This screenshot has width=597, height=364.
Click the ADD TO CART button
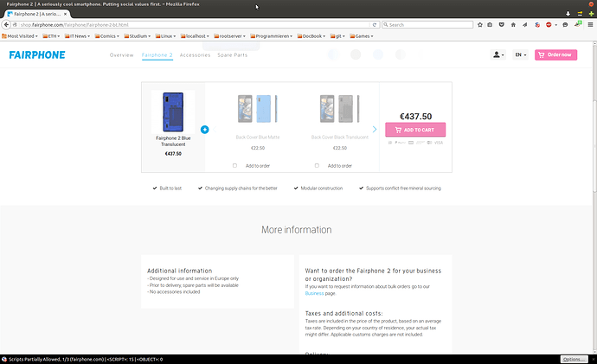415,130
